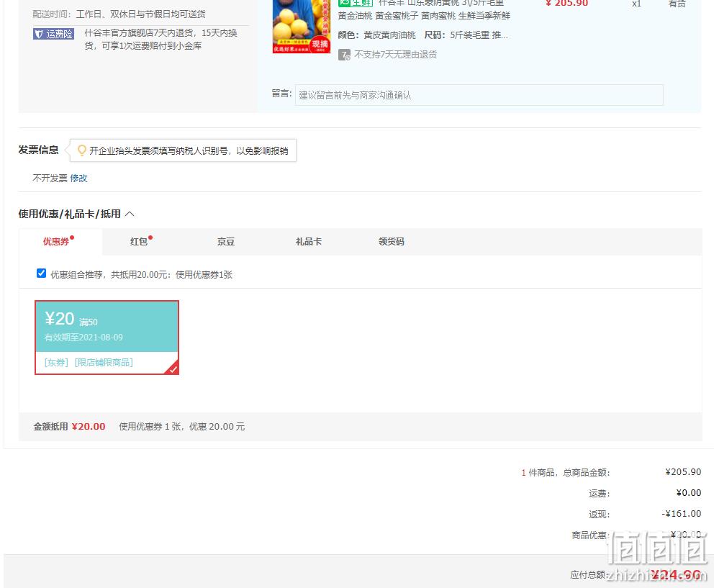Open the peach product thumbnail

(x=302, y=27)
